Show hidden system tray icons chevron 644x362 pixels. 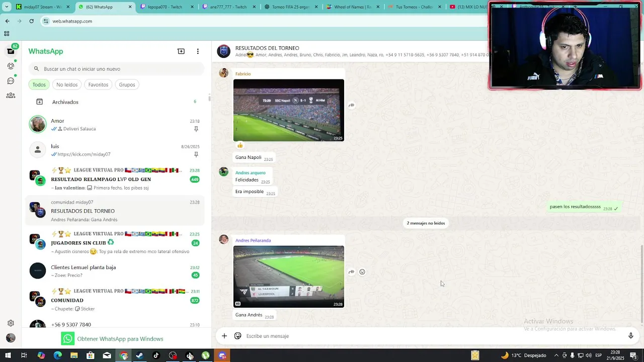click(x=556, y=355)
